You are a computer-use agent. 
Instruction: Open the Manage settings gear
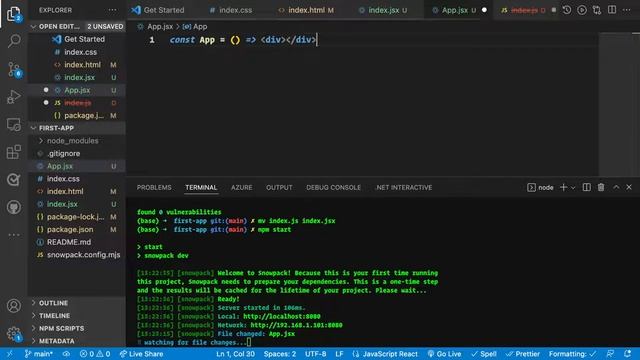pyautogui.click(x=14, y=333)
